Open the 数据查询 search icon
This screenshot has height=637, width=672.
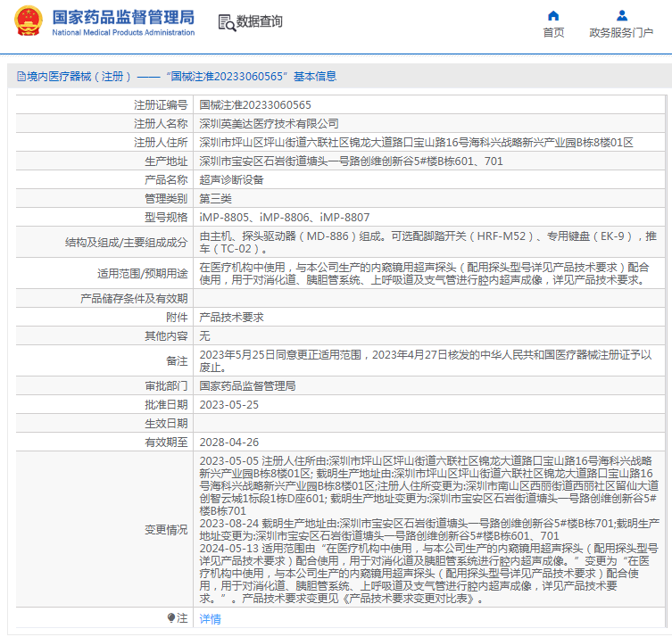(x=227, y=22)
